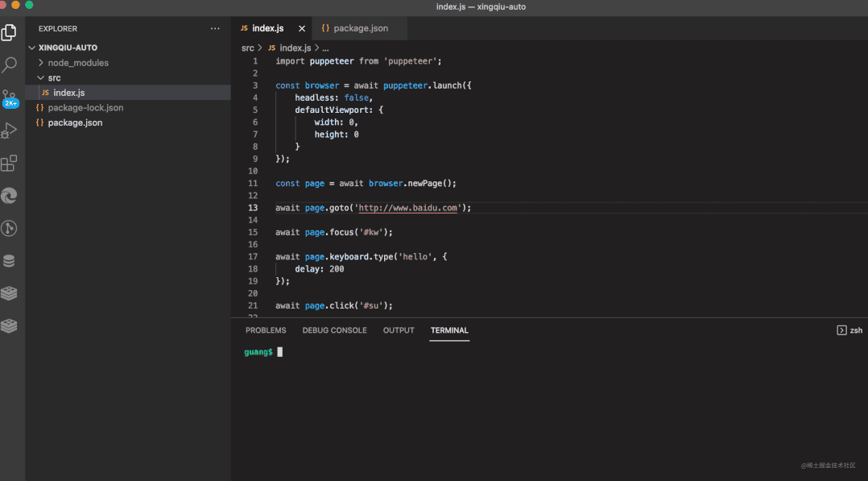Open the Run and Debug view
Screen dimensions: 868x481
pos(9,131)
